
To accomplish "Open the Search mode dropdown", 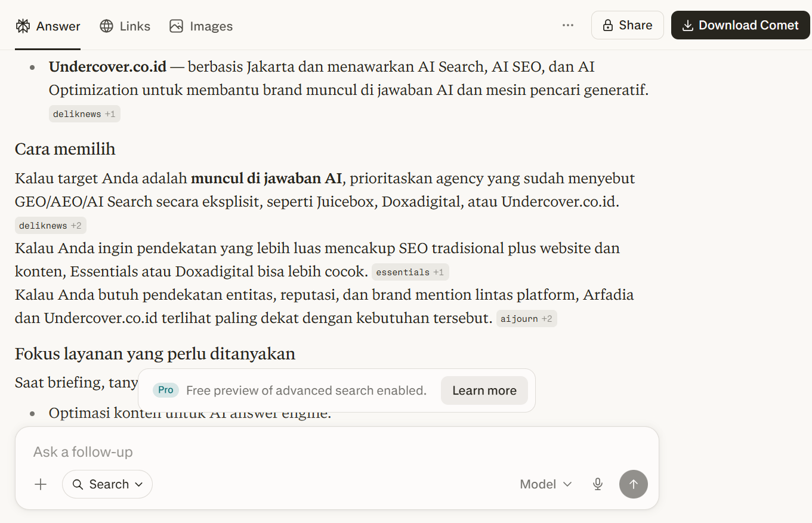I will coord(107,484).
